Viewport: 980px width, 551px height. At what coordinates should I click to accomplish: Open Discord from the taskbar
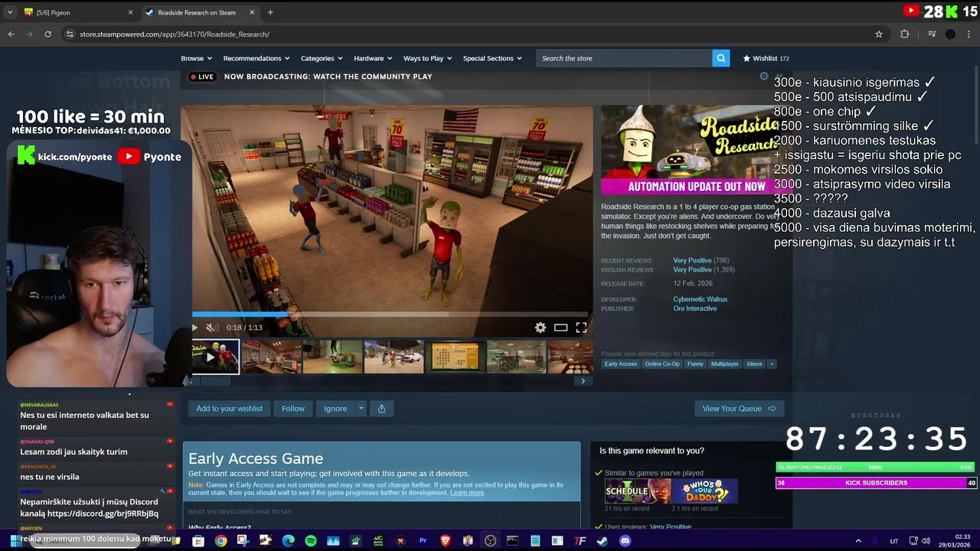tap(625, 541)
